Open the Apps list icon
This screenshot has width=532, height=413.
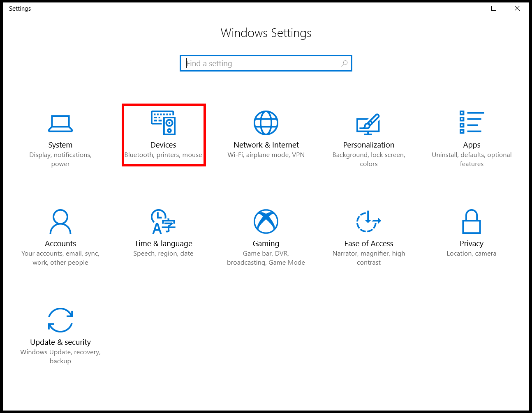472,122
